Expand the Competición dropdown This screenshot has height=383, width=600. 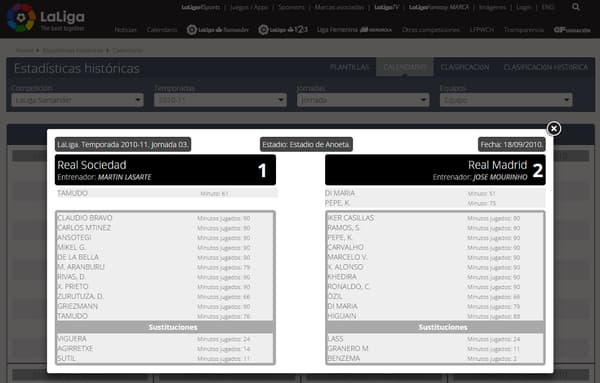[77, 100]
